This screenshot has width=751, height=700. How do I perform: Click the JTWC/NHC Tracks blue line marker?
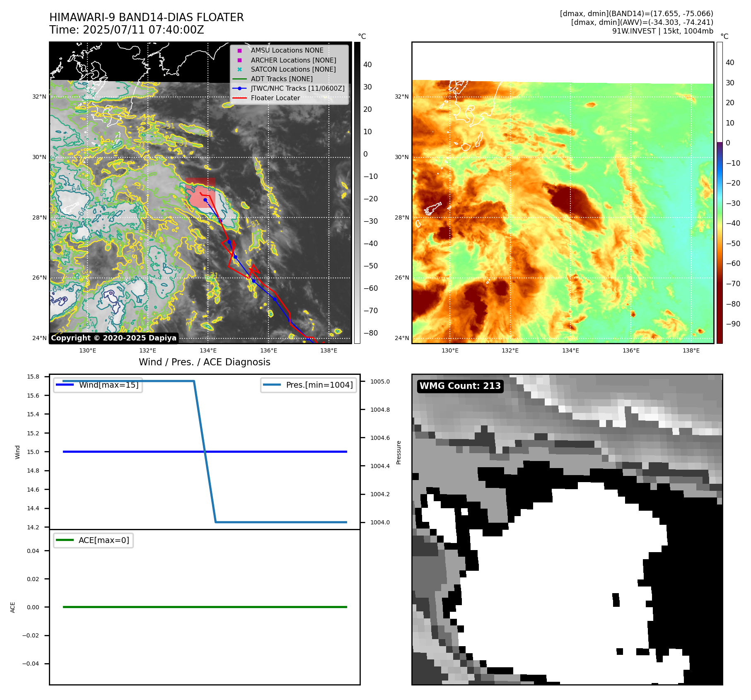239,88
